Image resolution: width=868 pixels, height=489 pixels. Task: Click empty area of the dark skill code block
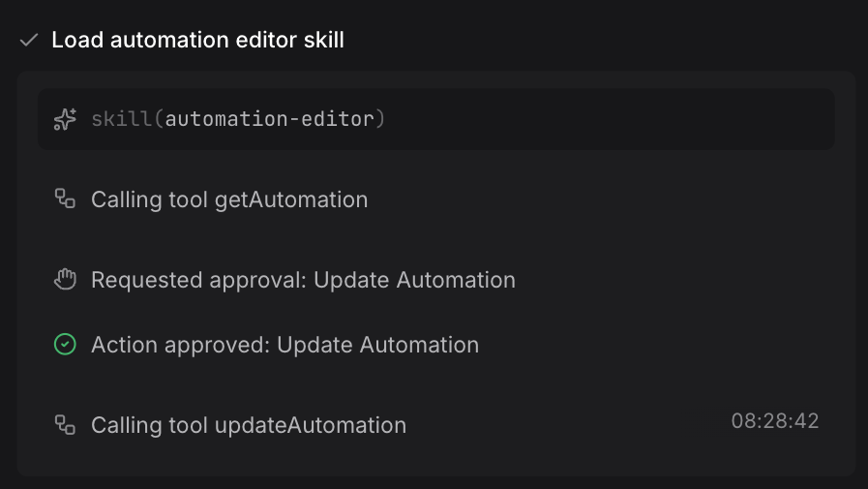pos(609,119)
